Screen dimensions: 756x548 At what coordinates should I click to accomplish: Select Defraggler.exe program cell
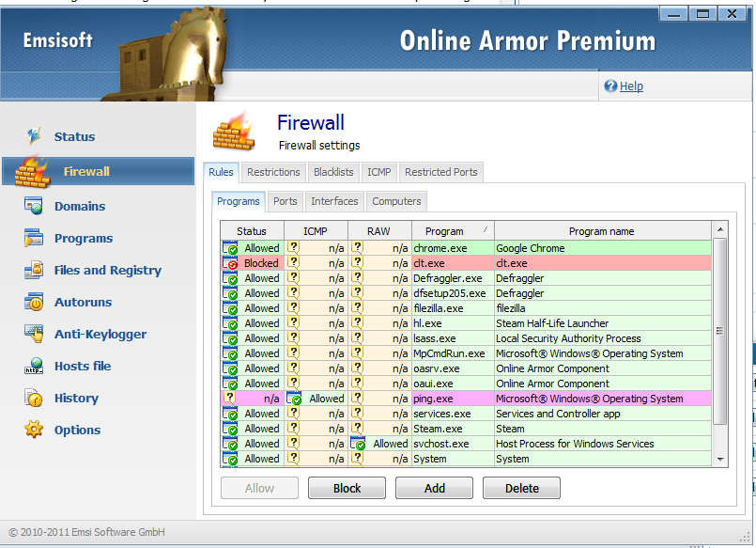[x=453, y=278]
